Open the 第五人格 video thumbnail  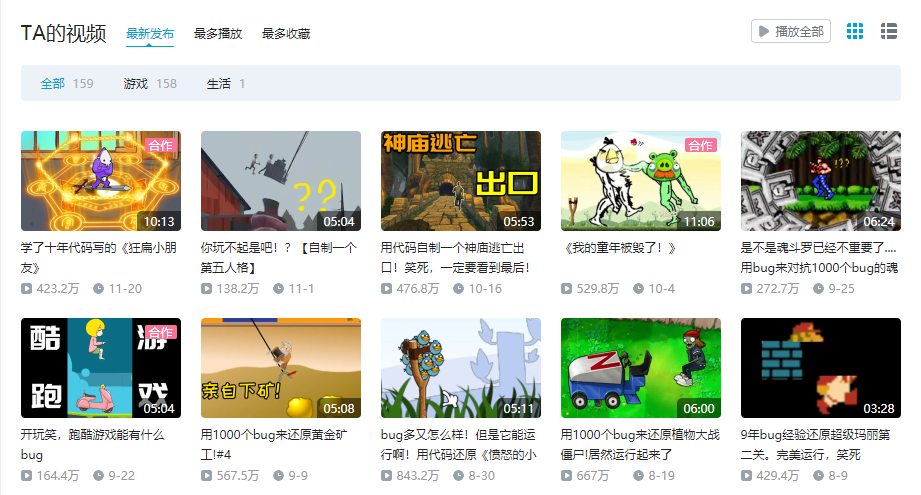point(281,181)
